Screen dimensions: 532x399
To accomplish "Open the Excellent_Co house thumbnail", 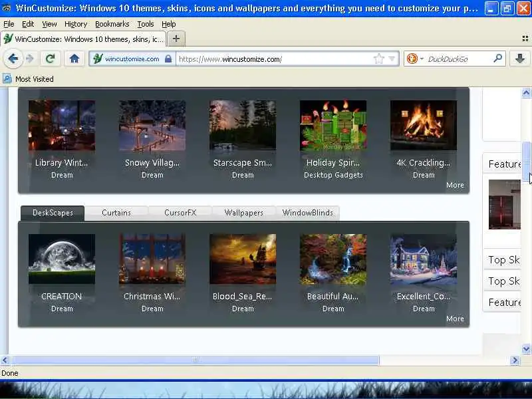I will pyautogui.click(x=424, y=259).
